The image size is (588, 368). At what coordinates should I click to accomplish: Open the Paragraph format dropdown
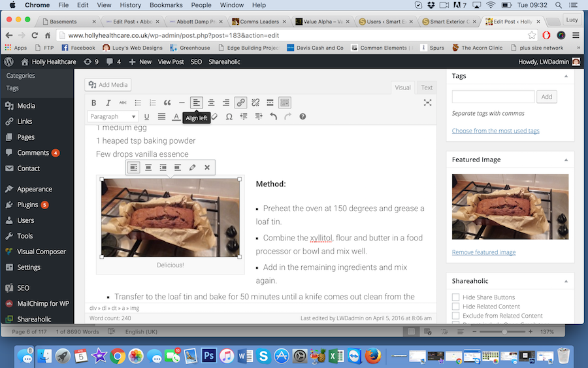tap(112, 116)
